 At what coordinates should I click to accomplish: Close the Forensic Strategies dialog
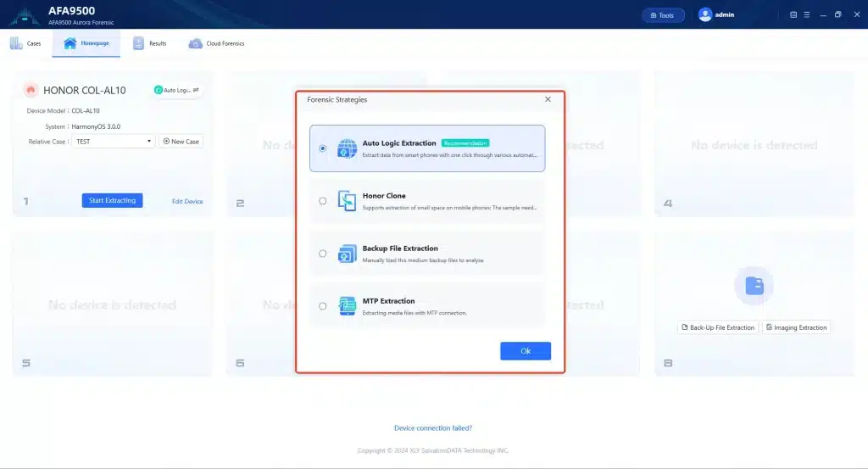pyautogui.click(x=548, y=99)
